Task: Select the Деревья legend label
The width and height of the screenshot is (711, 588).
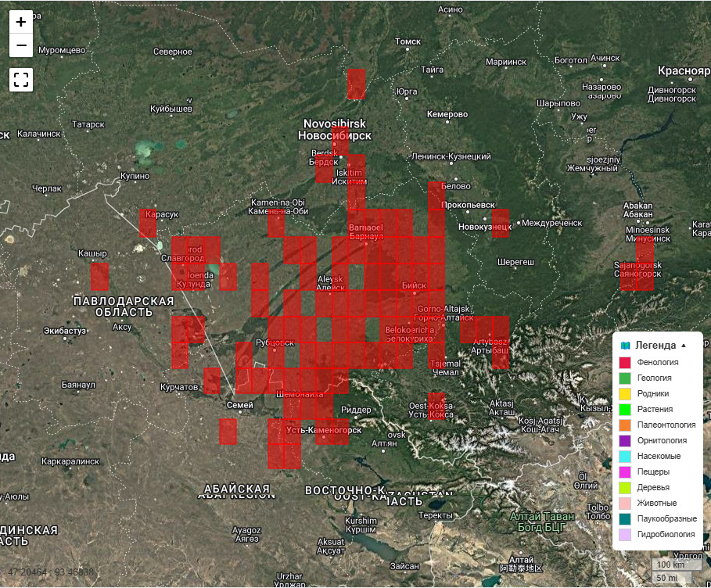Action: tap(653, 487)
